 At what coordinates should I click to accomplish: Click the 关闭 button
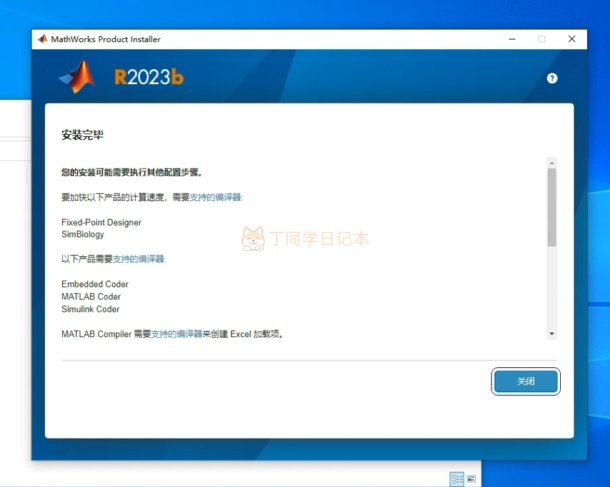coord(526,381)
